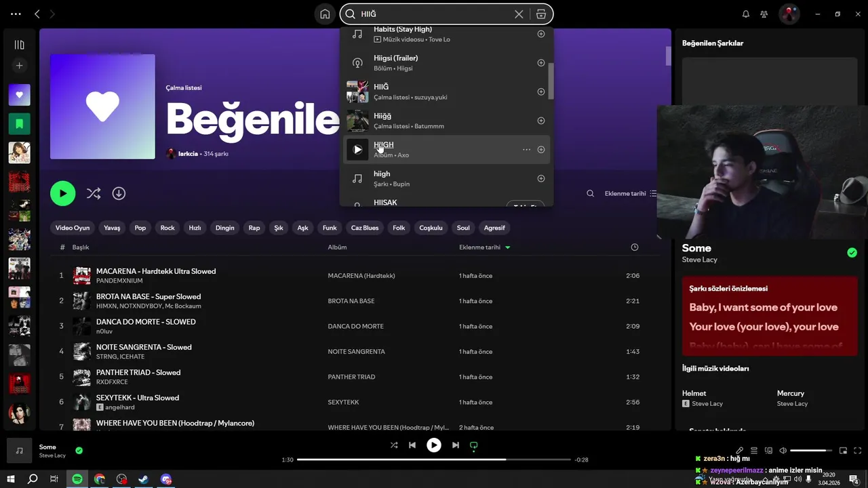Clear the search field text
Screen dimensions: 868x488
[519, 14]
